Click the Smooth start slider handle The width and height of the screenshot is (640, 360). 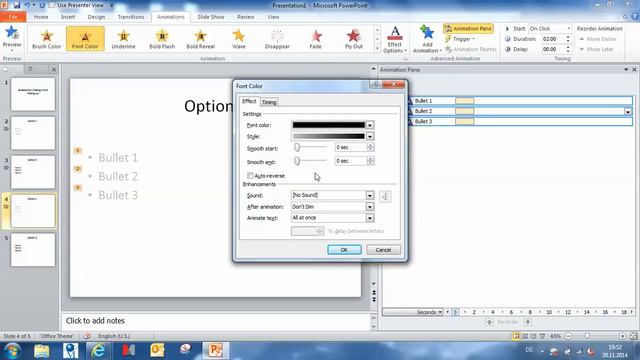[x=297, y=147]
